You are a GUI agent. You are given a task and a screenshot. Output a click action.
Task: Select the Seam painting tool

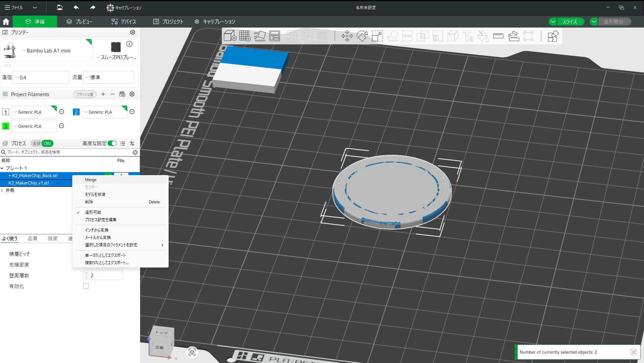(x=453, y=36)
